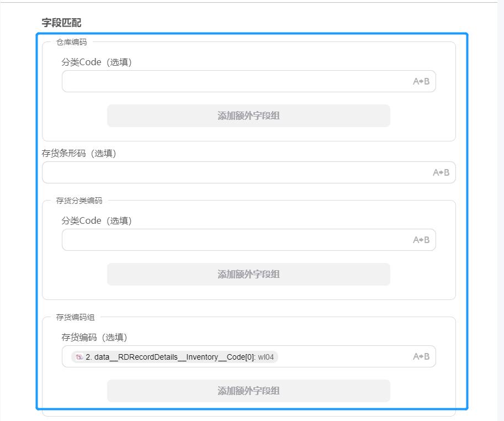This screenshot has height=421, width=504.
Task: Click the empty 分类Code input under 仓库编码
Action: (x=221, y=81)
